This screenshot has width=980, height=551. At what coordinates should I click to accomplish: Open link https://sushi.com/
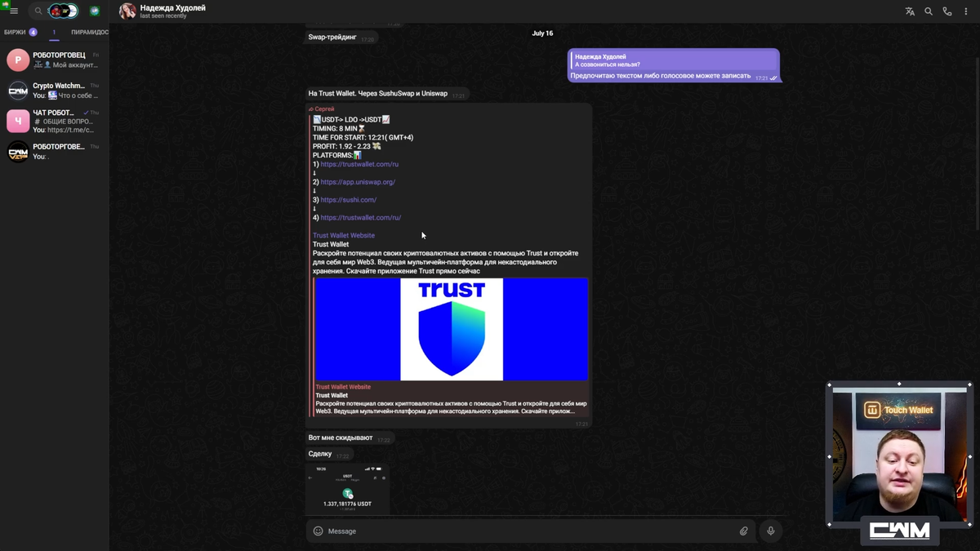tap(349, 200)
